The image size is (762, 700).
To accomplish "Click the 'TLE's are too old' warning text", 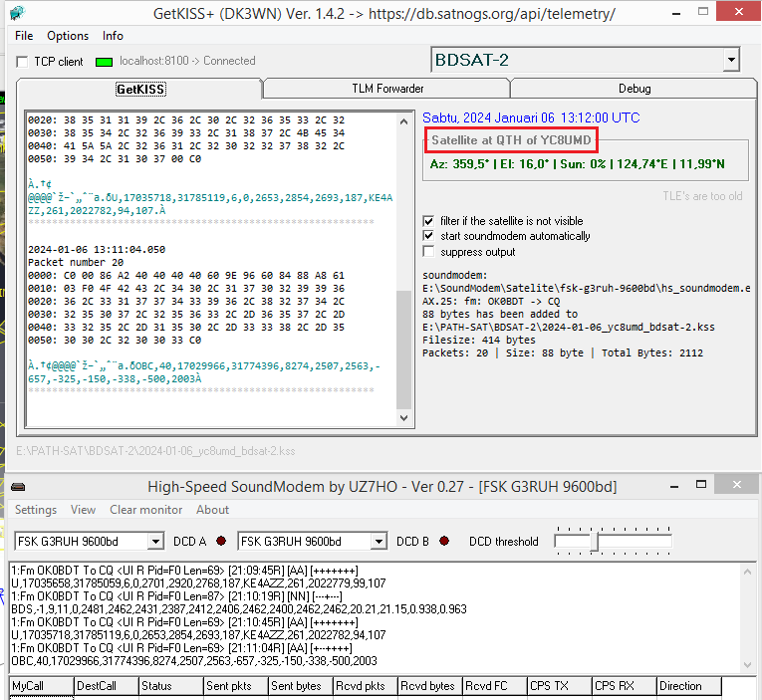I will pos(702,196).
